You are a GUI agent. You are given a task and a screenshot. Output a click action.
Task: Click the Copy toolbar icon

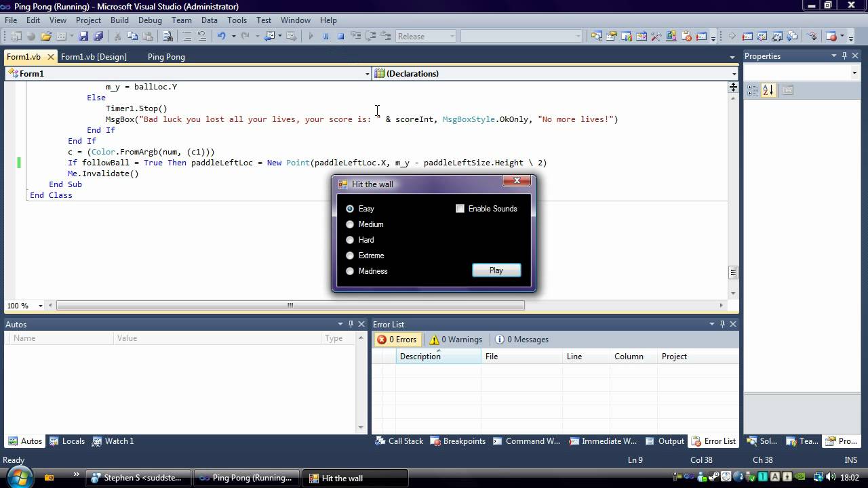point(132,36)
